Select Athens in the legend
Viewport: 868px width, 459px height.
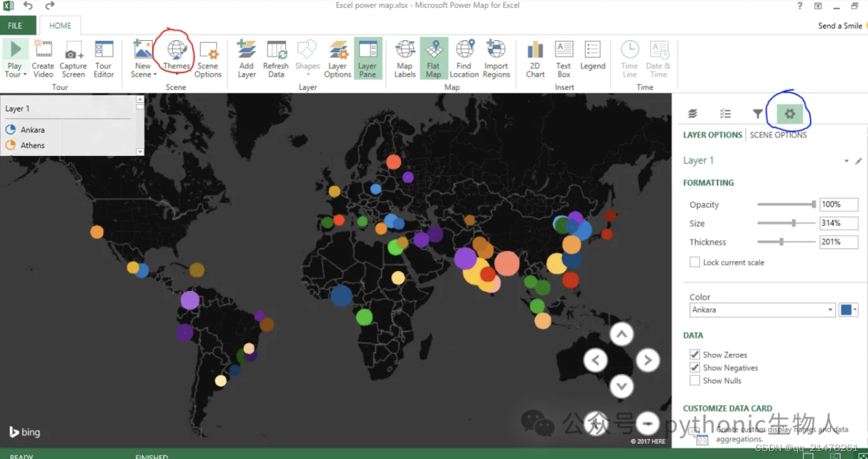pyautogui.click(x=26, y=145)
